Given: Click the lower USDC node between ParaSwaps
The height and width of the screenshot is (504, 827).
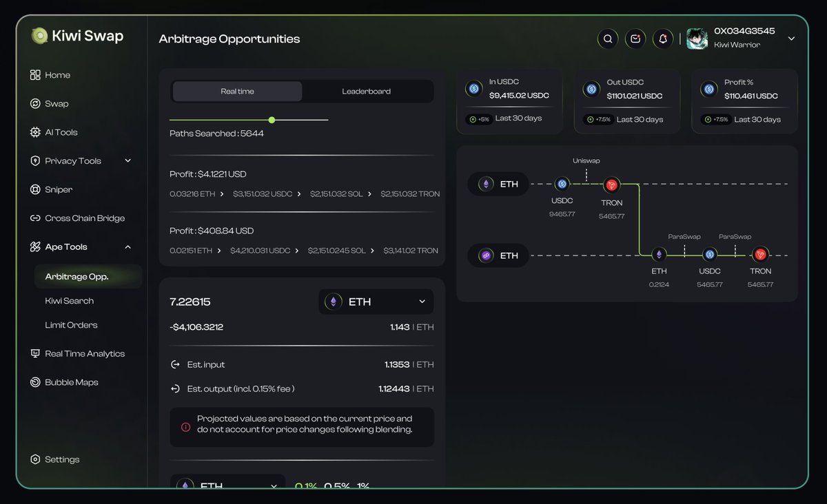Looking at the screenshot, I should click(x=709, y=254).
